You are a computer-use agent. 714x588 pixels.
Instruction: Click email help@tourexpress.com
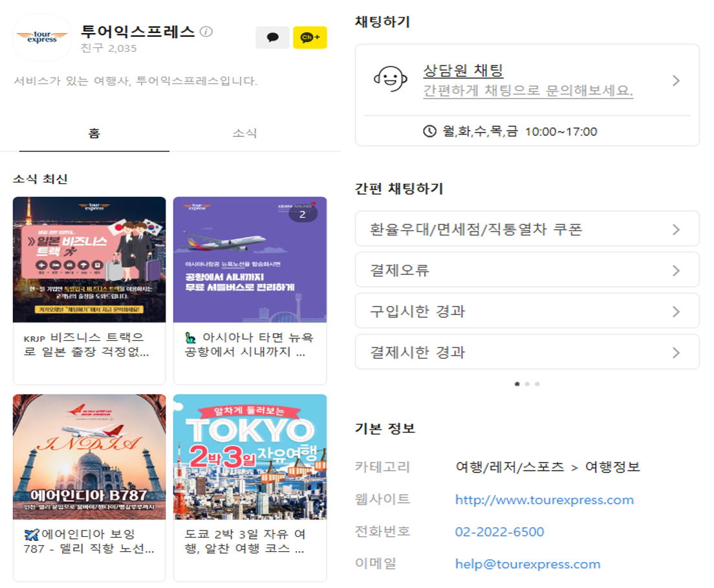click(528, 564)
